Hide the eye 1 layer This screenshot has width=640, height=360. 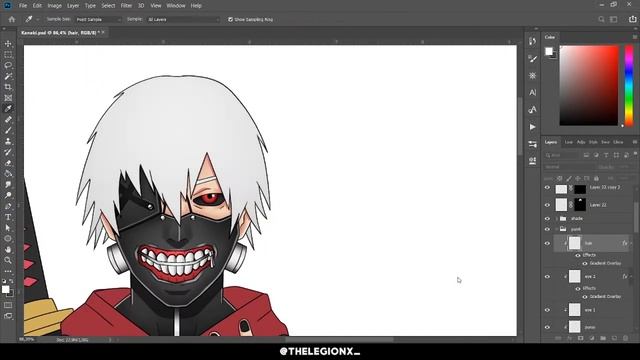click(x=547, y=310)
